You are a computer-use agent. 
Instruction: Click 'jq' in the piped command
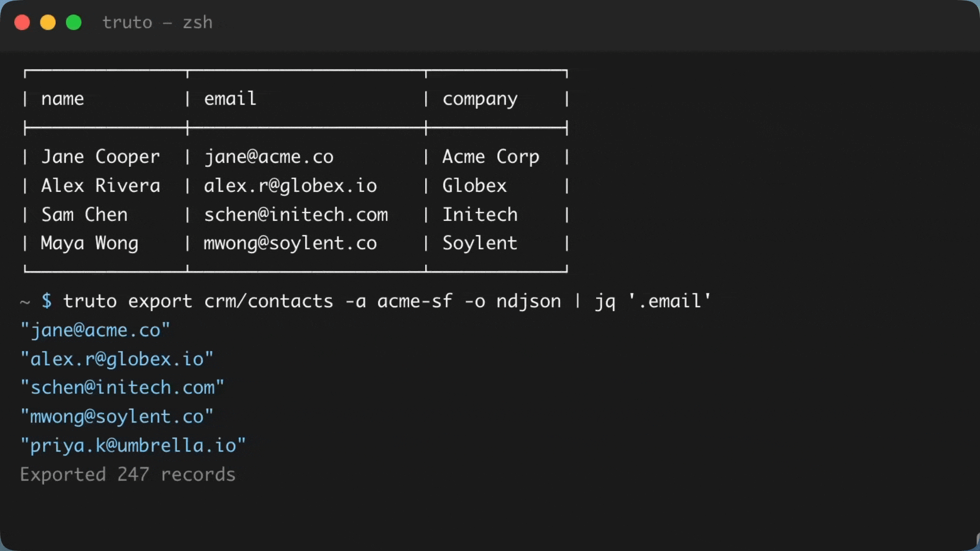[x=605, y=302]
